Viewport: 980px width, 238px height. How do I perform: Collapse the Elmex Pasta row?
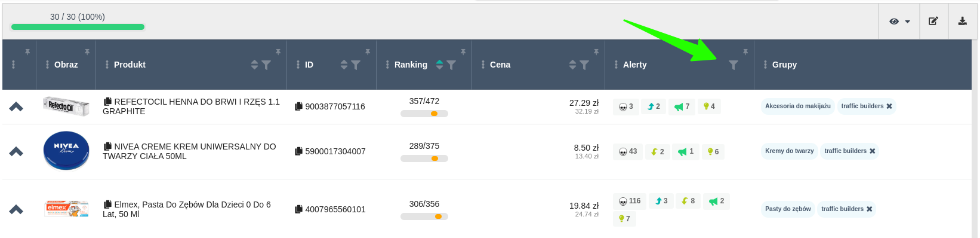click(x=16, y=209)
